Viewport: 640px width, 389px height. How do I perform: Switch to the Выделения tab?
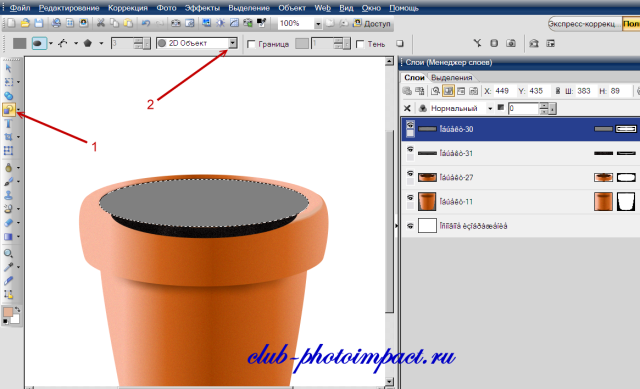pos(451,77)
